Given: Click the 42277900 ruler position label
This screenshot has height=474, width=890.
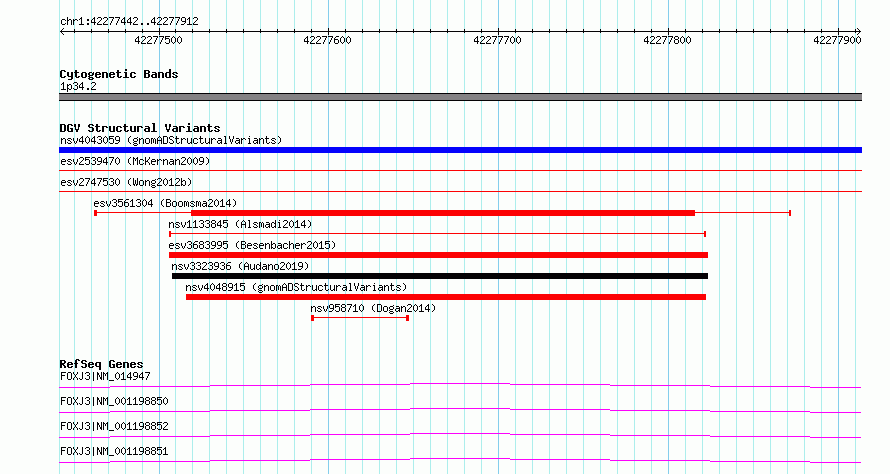Looking at the screenshot, I should click(x=837, y=40).
